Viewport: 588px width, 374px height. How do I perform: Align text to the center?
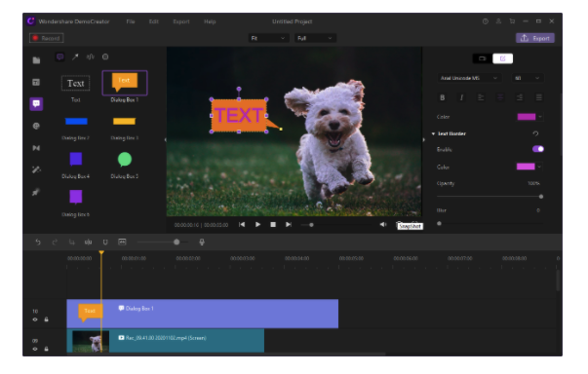(500, 97)
